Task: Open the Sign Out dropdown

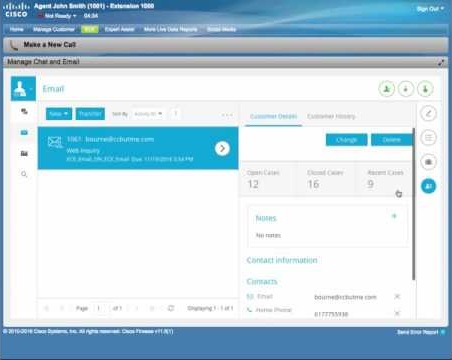Action: pyautogui.click(x=430, y=9)
